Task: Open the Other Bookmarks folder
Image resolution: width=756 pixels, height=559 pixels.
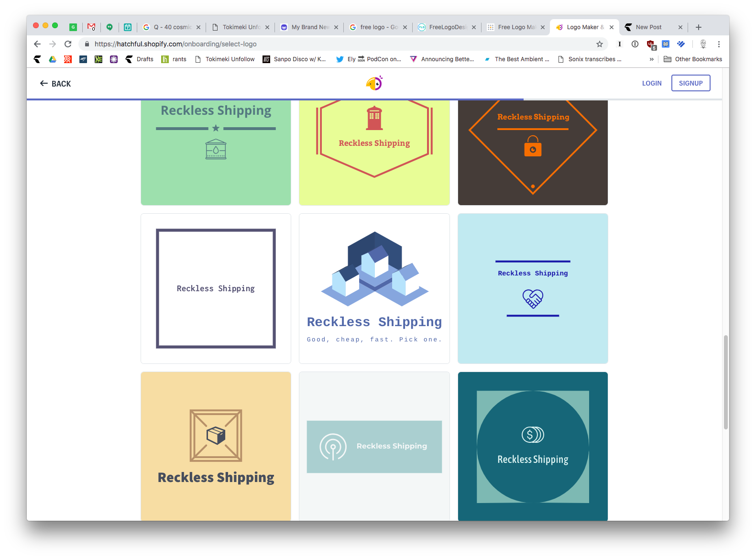Action: pos(693,59)
